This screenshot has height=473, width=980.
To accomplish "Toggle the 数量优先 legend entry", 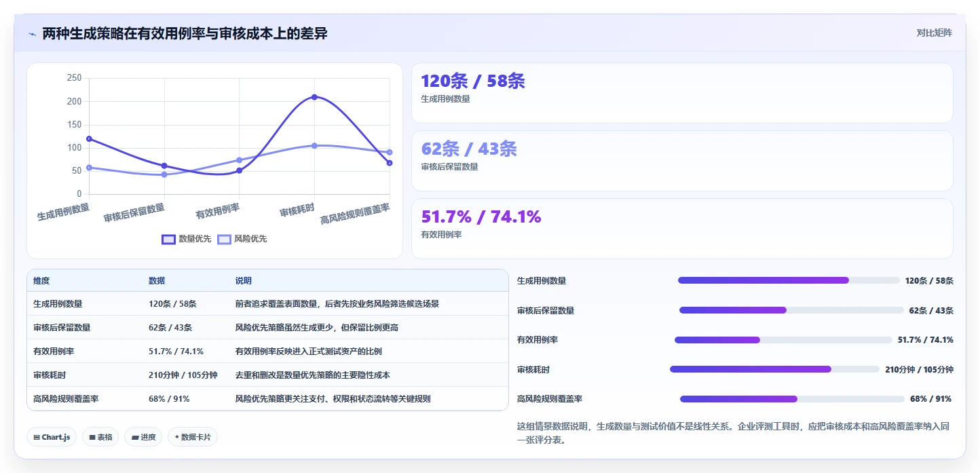I will point(187,239).
